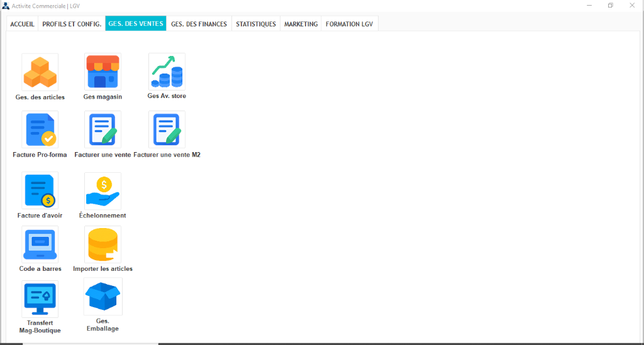The image size is (644, 345).
Task: Open the STATISTIQUES tab
Action: [x=256, y=24]
